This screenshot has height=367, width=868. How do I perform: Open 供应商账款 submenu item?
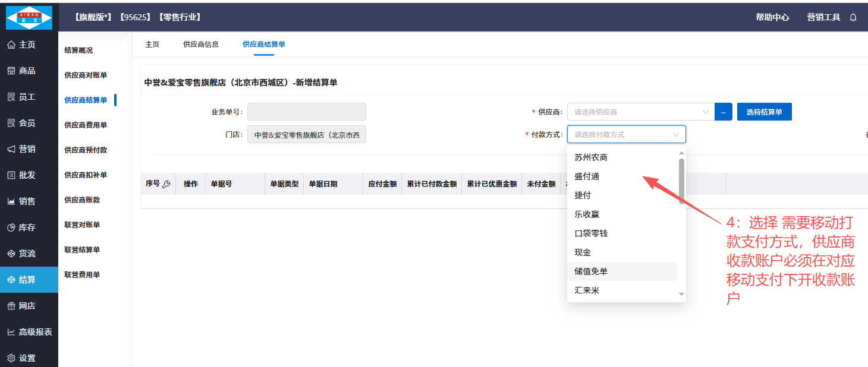click(82, 200)
